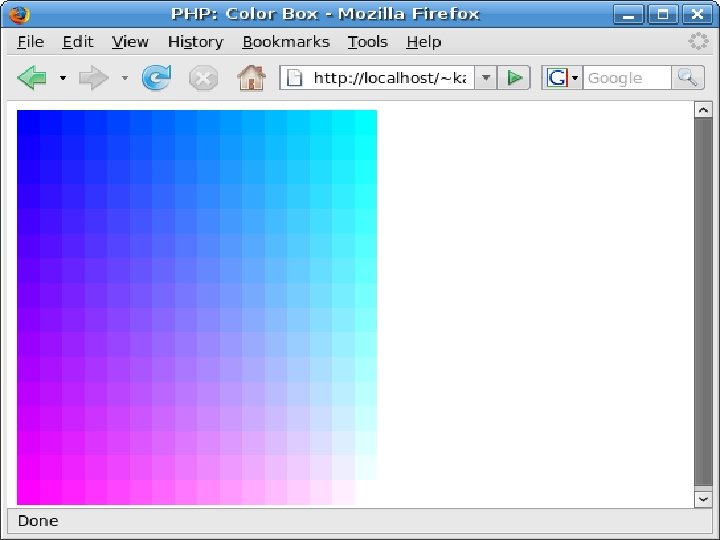This screenshot has height=540, width=720.
Task: Open the View menu
Action: click(130, 42)
